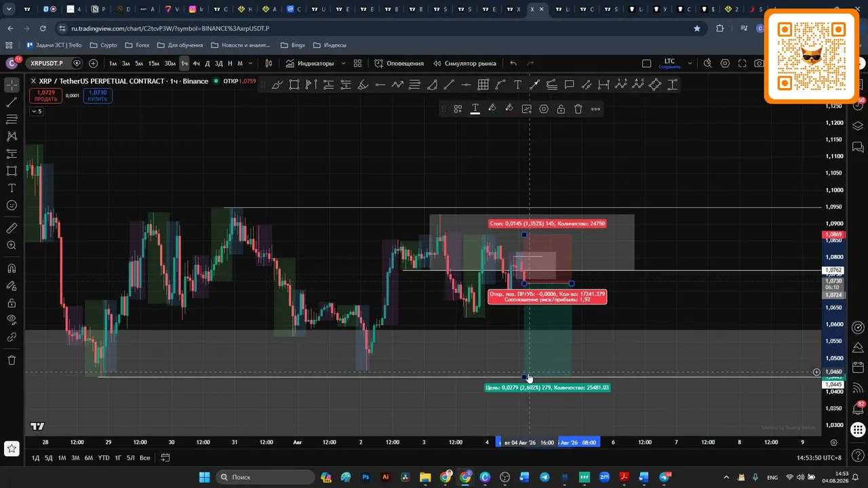Switch to 15м timeframe

[154, 63]
